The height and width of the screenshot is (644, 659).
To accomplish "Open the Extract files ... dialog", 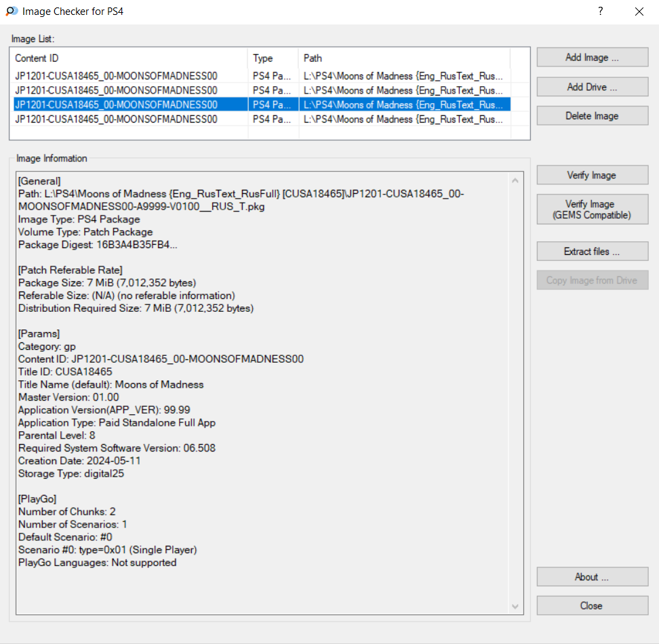I will click(592, 251).
